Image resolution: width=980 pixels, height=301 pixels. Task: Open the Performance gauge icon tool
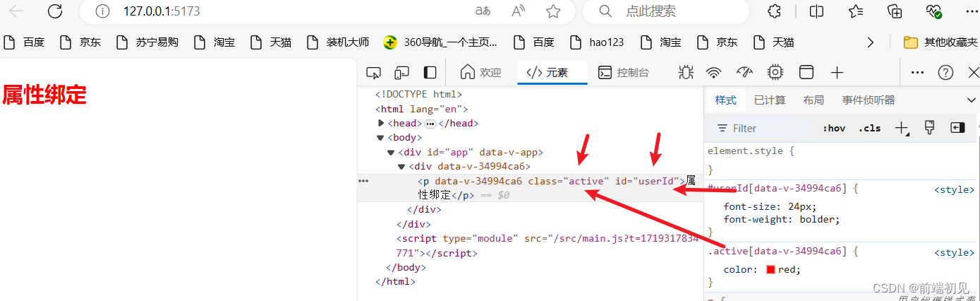[x=745, y=72]
